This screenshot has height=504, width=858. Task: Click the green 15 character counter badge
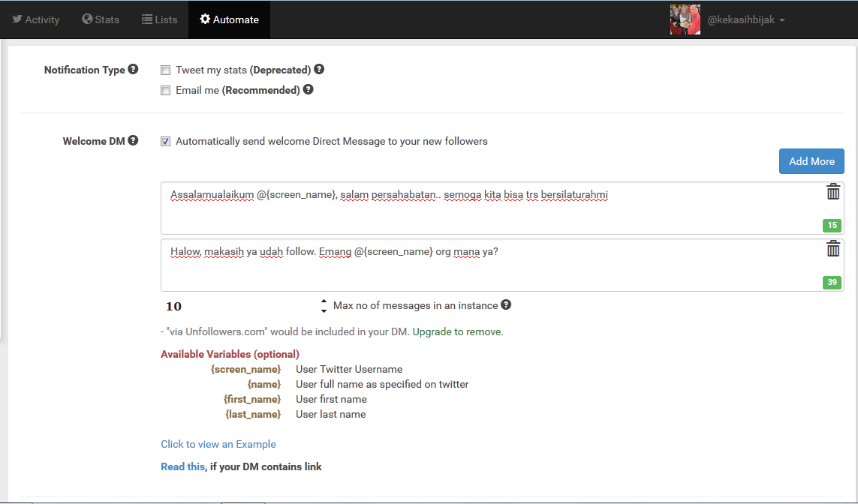[832, 225]
